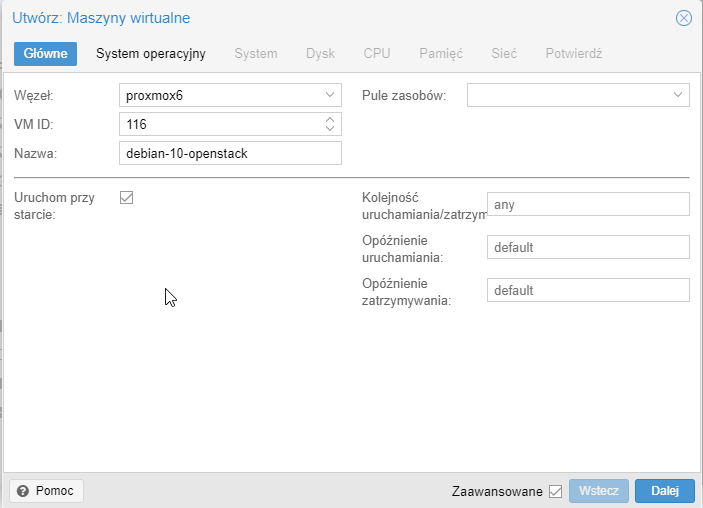Click the Nazwa text field
Image resolution: width=703 pixels, height=508 pixels.
tap(230, 153)
